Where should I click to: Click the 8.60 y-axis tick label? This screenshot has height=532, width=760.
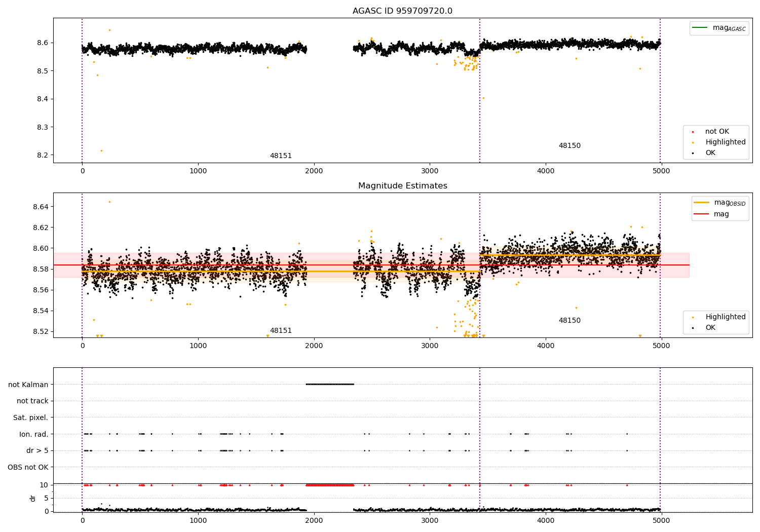[40, 248]
